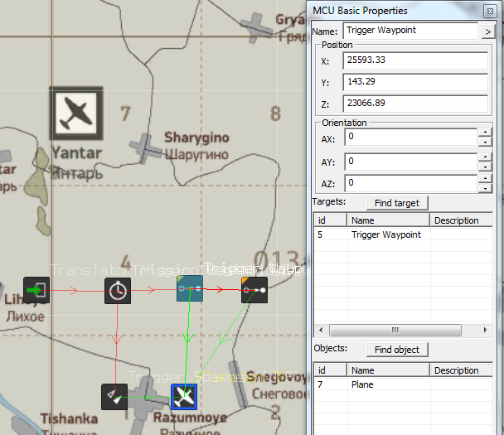This screenshot has height=435, width=504.
Task: Sort objects by id column header
Action: click(x=331, y=370)
